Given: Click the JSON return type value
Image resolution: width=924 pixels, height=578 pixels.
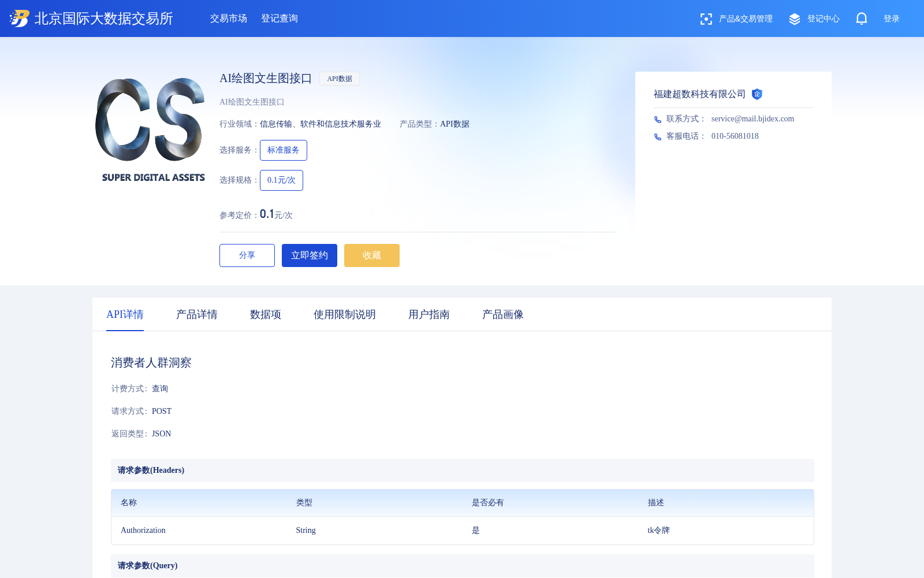Looking at the screenshot, I should tap(162, 434).
